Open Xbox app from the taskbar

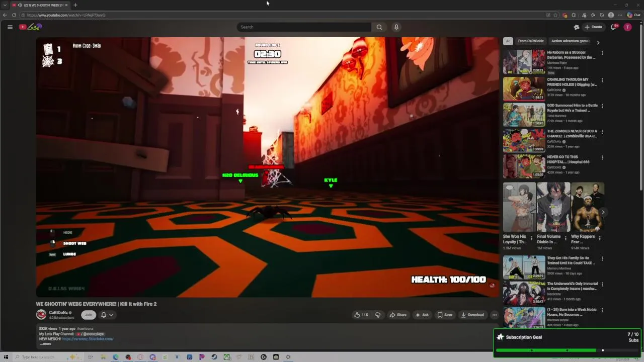pos(227,357)
